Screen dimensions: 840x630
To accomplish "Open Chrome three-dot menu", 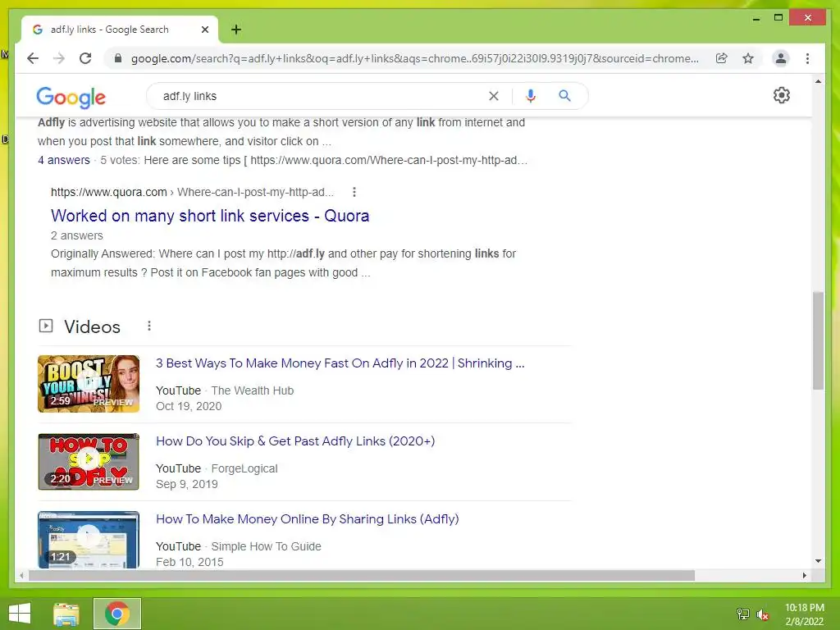I will 807,58.
